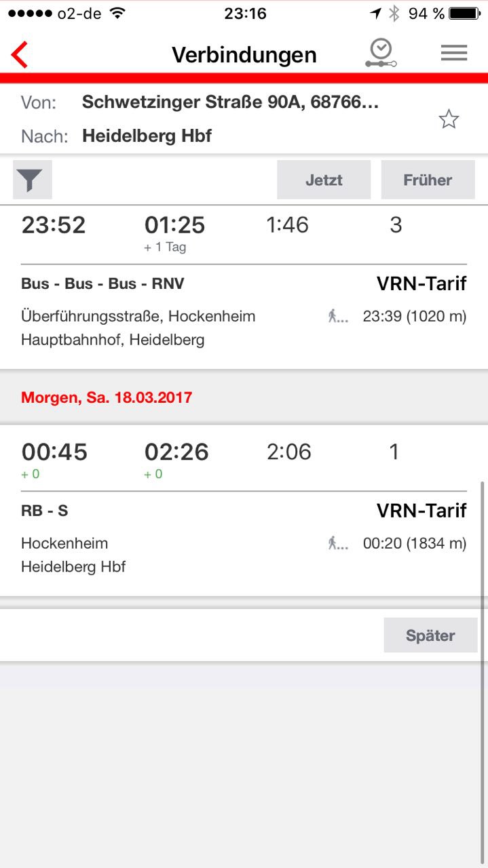Select VRN-Tarif for the RB - S connection
This screenshot has width=488, height=868.
coord(421,511)
